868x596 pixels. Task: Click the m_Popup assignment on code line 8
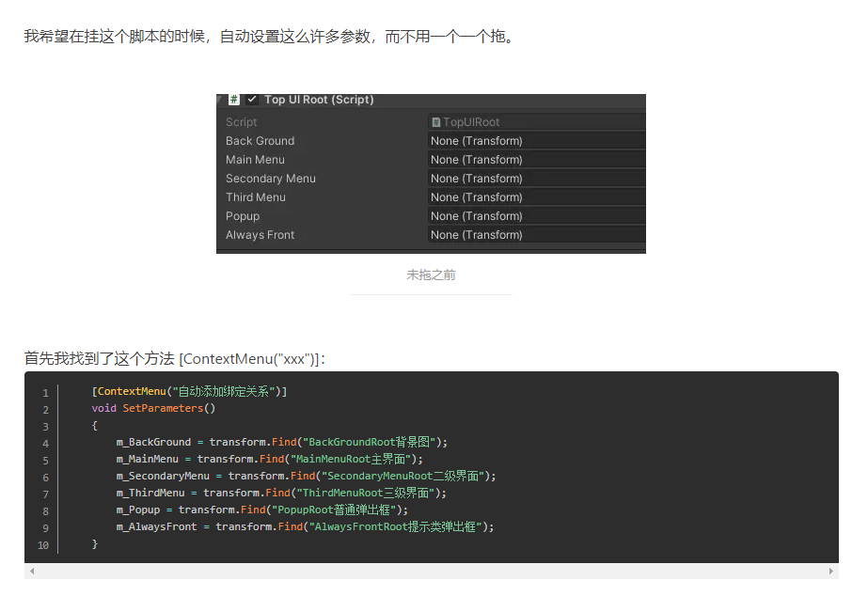261,510
